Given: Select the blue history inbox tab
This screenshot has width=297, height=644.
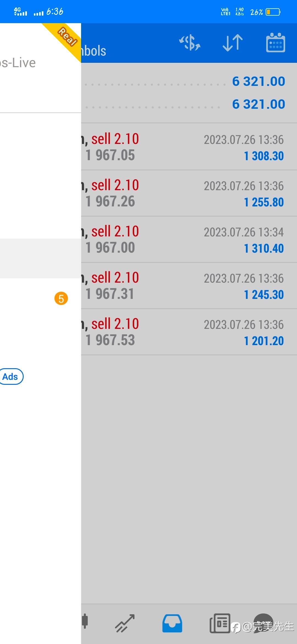Looking at the screenshot, I should coord(172,623).
